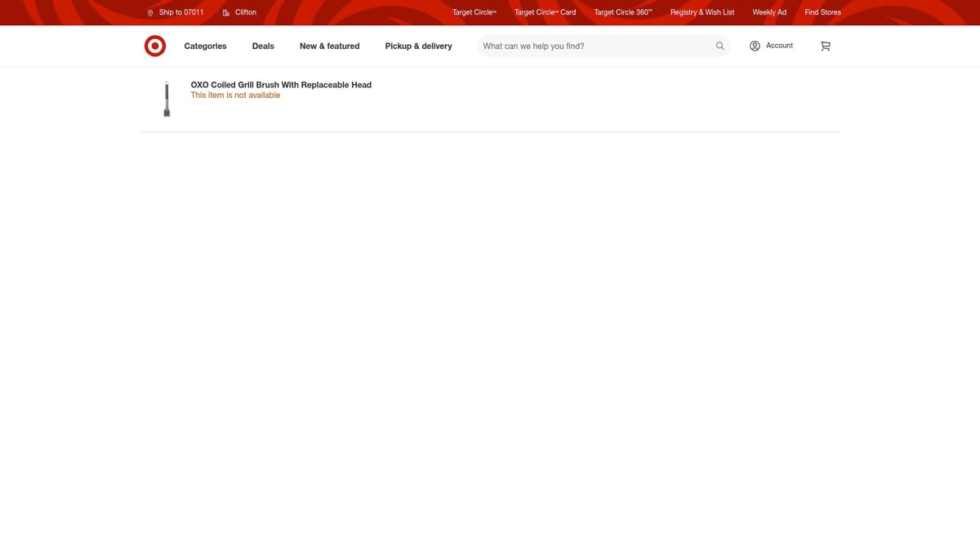Click Find Stores link

click(822, 12)
